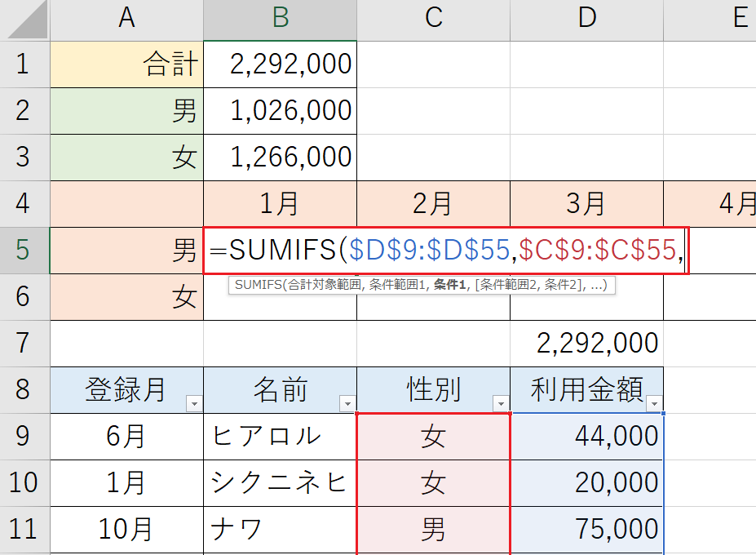Click SUMIFS function name in the tooltip
756x555 pixels.
[258, 285]
